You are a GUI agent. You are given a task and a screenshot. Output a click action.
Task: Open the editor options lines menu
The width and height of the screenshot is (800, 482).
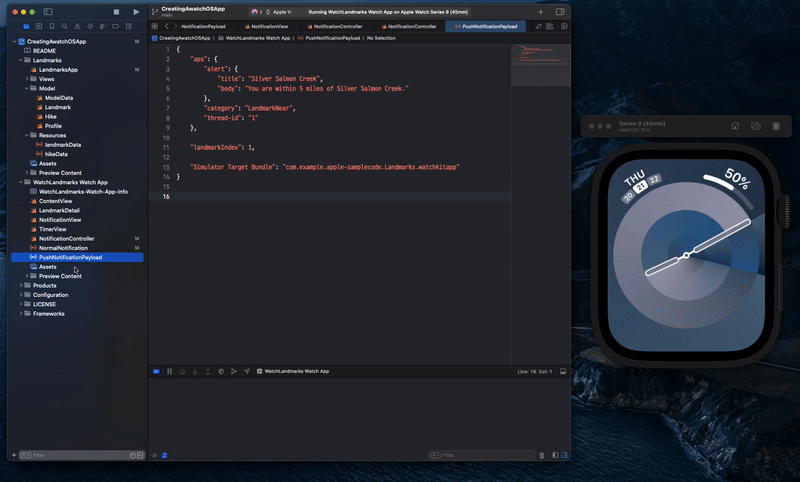click(x=549, y=27)
